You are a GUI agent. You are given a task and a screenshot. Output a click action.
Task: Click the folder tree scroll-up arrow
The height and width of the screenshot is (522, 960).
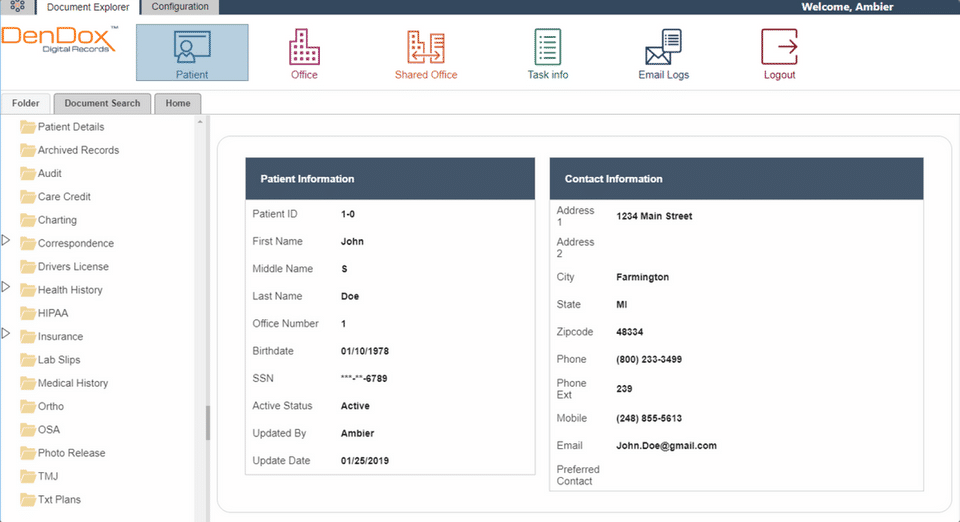200,122
